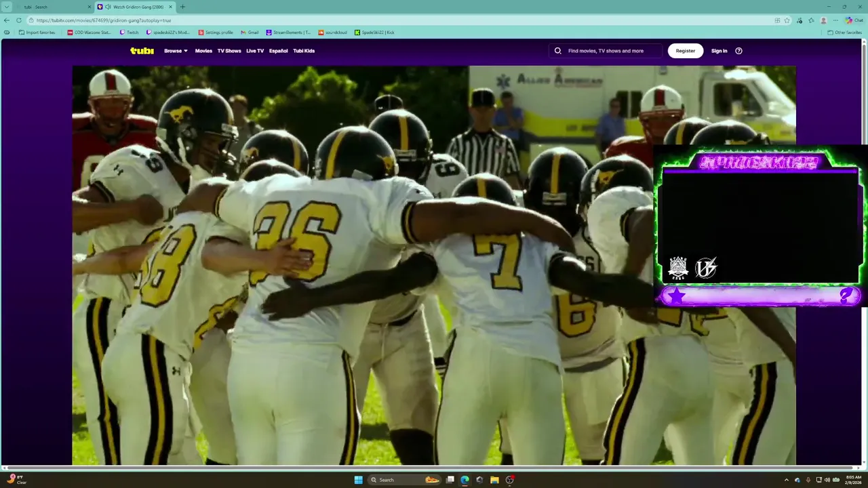This screenshot has width=868, height=488.
Task: Click the site info lock icon
Action: click(31, 20)
